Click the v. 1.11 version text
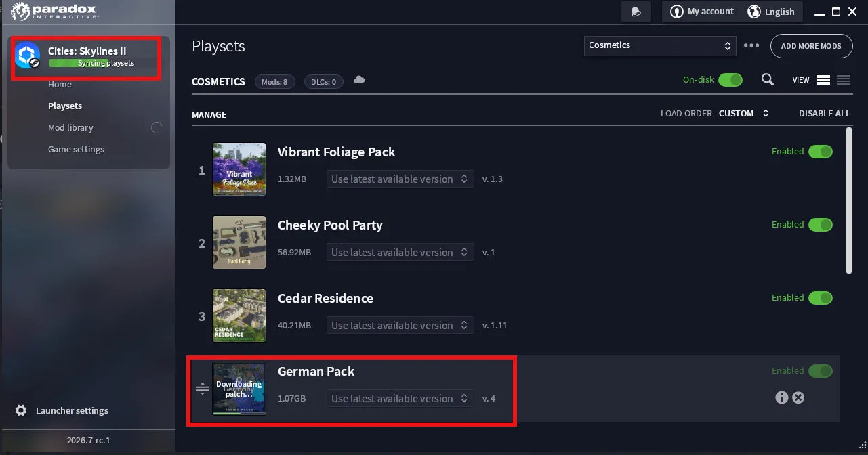Screen dimensions: 868x455 [495, 326]
